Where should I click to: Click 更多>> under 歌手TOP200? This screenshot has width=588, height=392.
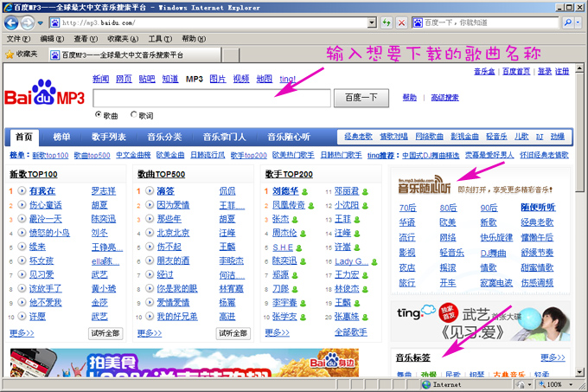[277, 332]
